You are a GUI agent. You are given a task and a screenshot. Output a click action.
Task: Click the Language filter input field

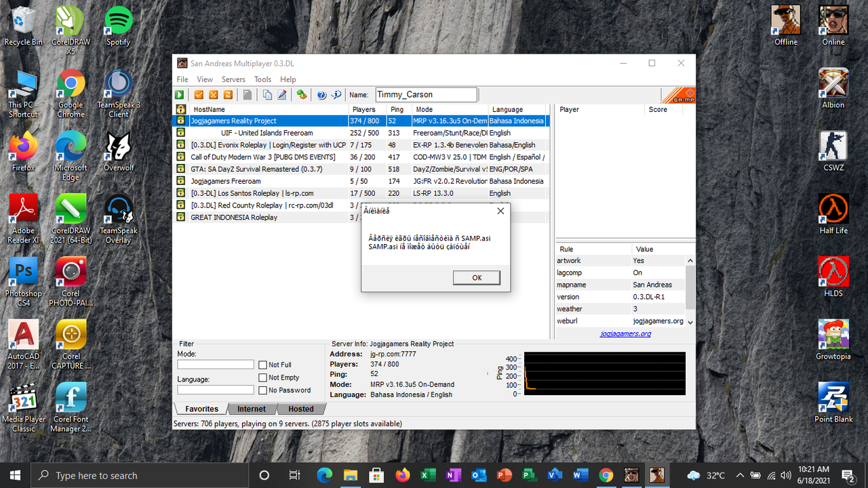point(215,390)
